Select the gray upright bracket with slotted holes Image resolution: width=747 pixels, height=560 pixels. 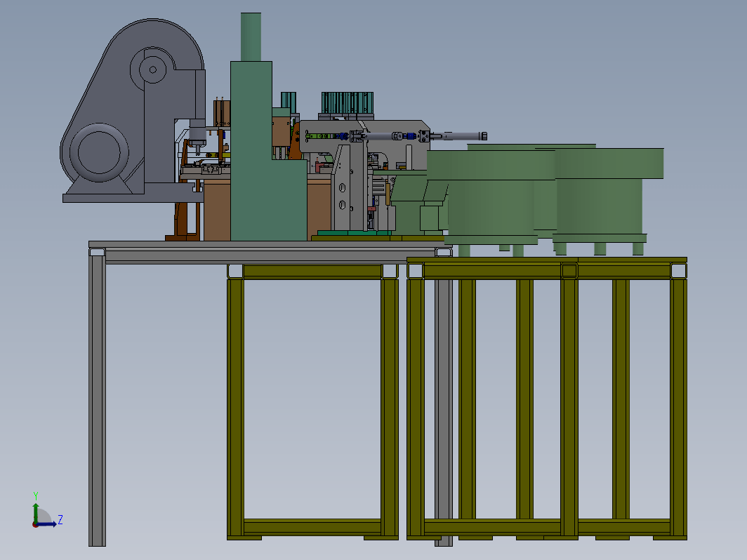point(343,187)
